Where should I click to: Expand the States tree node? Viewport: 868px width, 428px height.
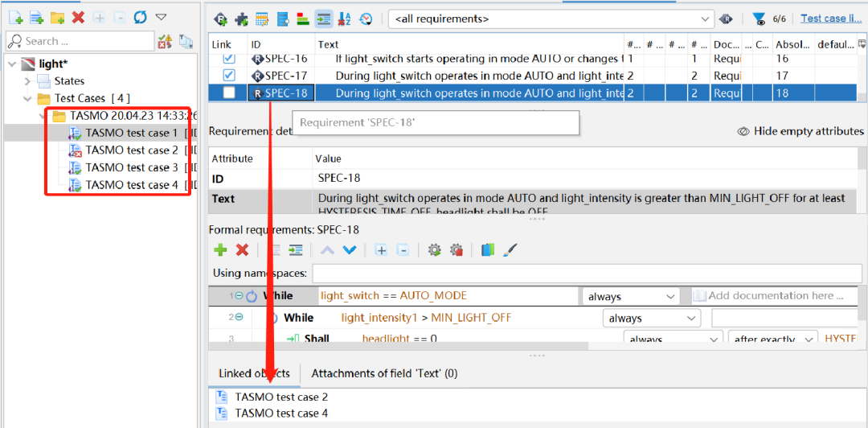tap(27, 81)
